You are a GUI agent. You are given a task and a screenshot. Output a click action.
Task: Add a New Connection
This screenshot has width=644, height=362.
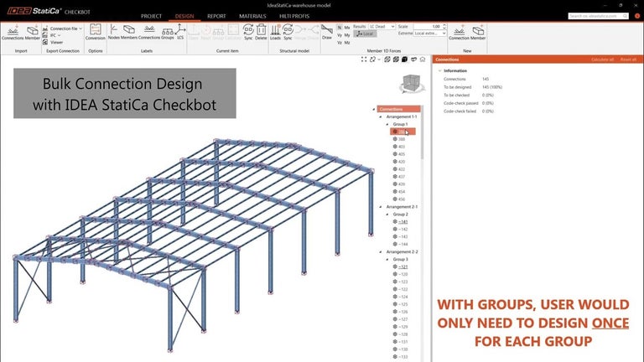[x=459, y=33]
